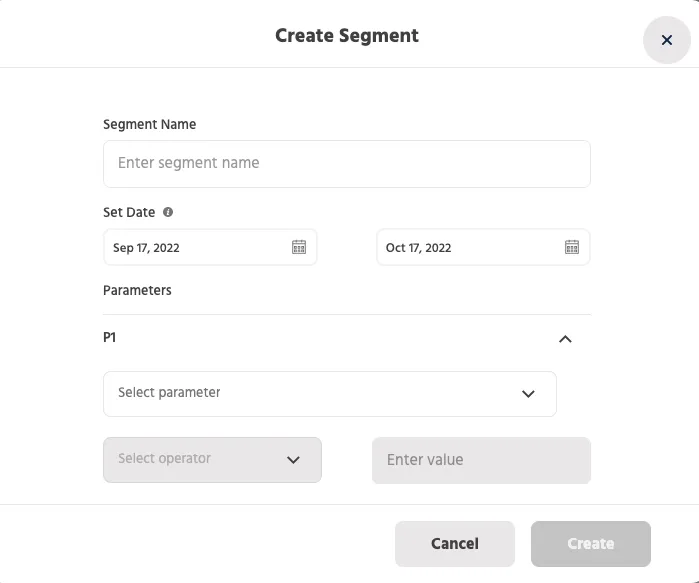Viewport: 699px width, 583px height.
Task: Click the Create Segment title
Action: click(347, 36)
